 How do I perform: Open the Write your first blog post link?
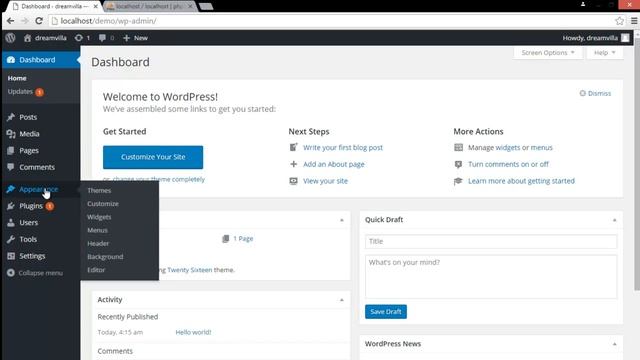[x=343, y=147]
